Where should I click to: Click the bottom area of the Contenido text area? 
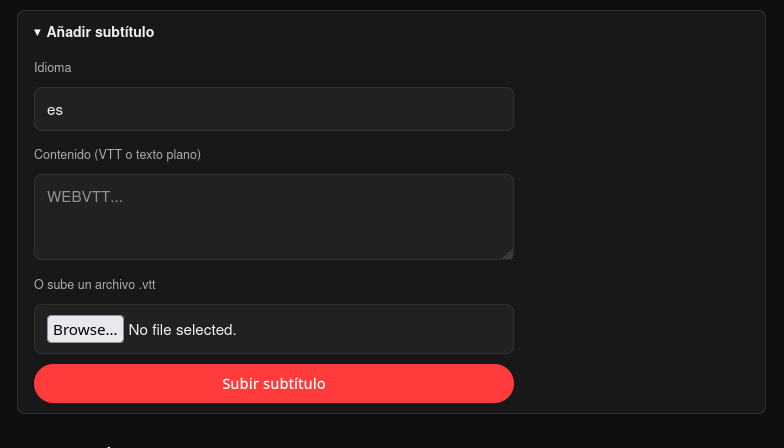(x=274, y=248)
